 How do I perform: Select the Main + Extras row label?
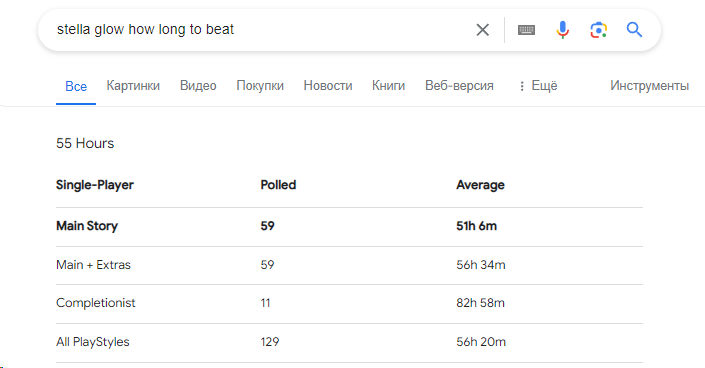pos(94,265)
